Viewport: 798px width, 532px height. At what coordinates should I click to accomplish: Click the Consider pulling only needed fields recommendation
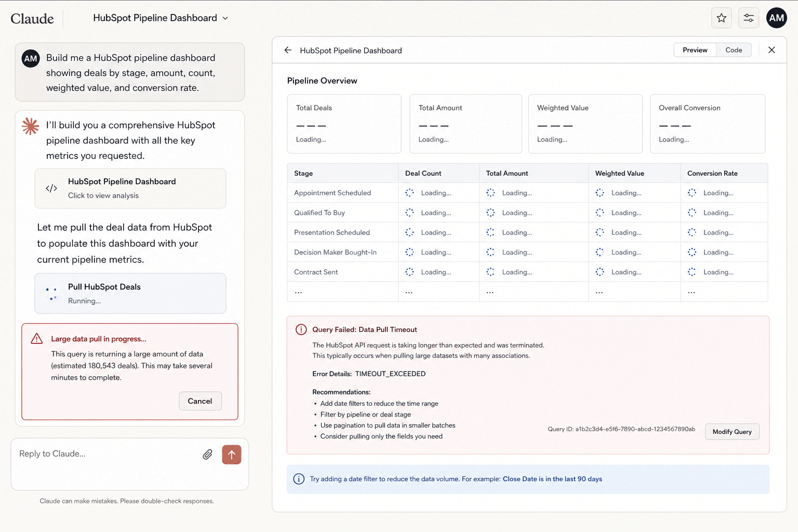tap(381, 436)
